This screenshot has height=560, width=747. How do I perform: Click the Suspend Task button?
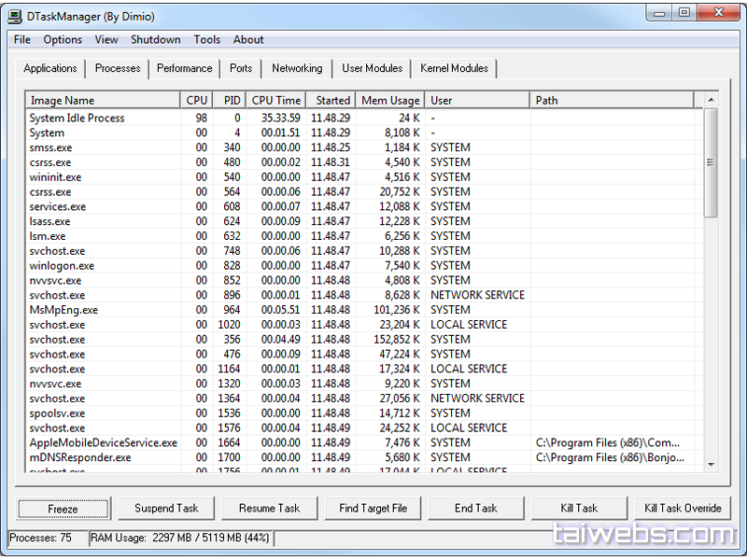coord(166,508)
